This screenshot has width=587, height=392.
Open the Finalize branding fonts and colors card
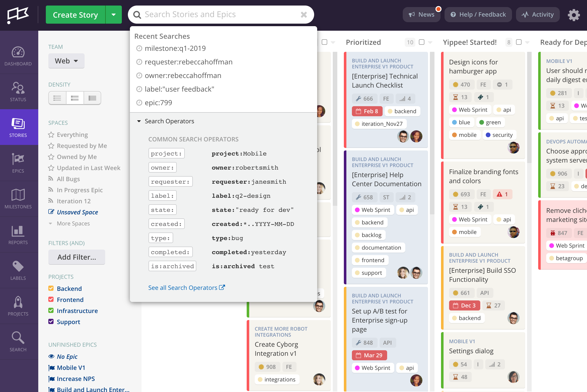tap(483, 203)
